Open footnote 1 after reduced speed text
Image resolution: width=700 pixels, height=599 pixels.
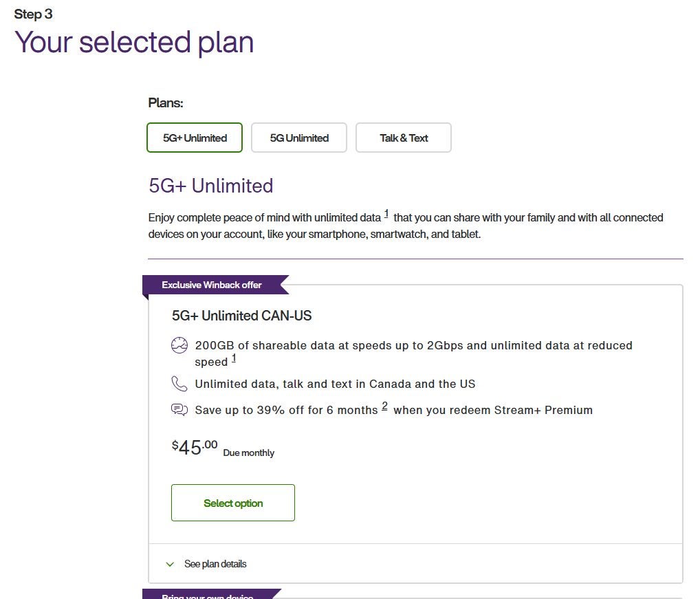pos(234,358)
